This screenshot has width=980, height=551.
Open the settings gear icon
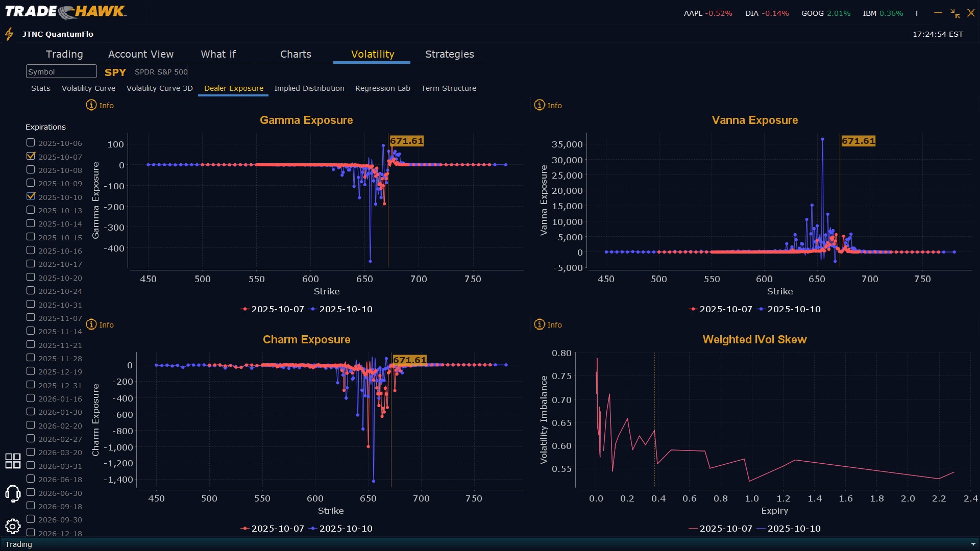(13, 526)
